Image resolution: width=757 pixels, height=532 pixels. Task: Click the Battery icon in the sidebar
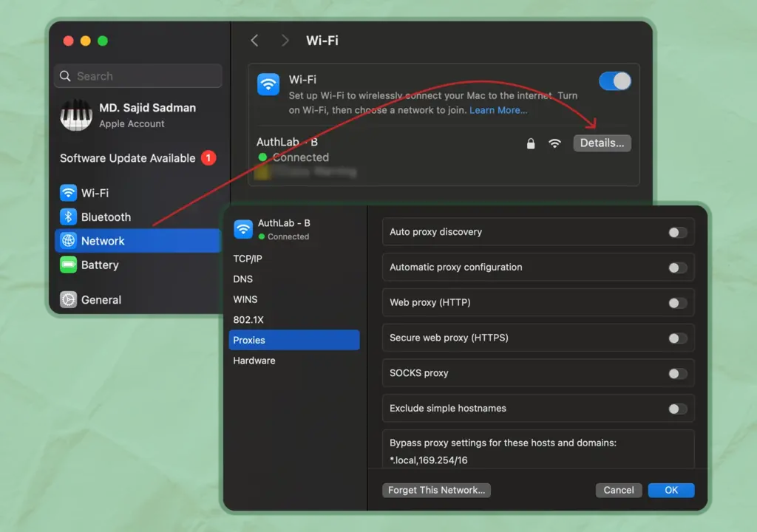[x=68, y=265]
